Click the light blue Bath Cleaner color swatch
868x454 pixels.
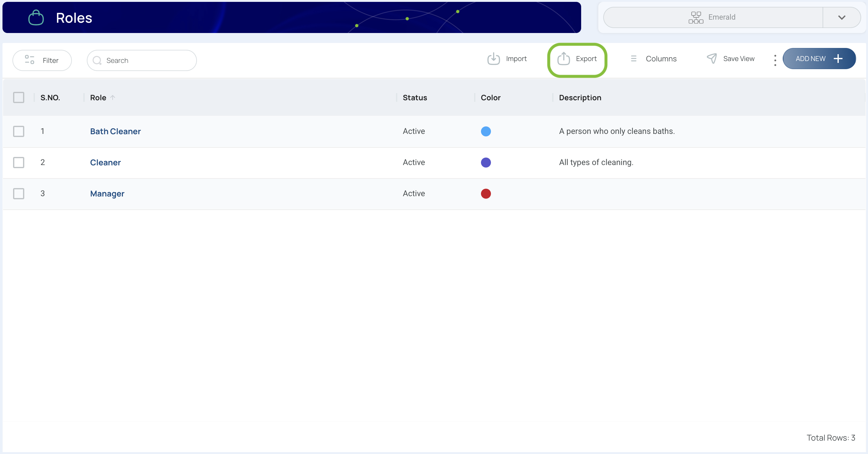(x=486, y=131)
